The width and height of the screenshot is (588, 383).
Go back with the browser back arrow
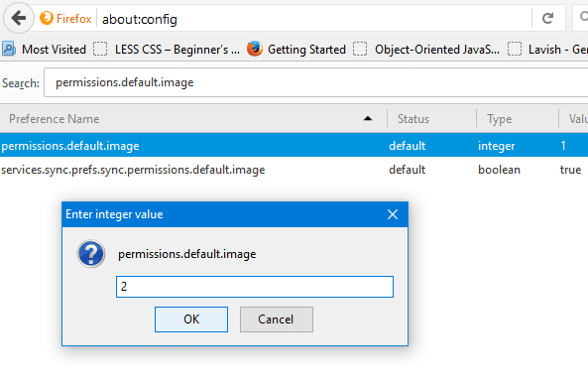pyautogui.click(x=19, y=18)
